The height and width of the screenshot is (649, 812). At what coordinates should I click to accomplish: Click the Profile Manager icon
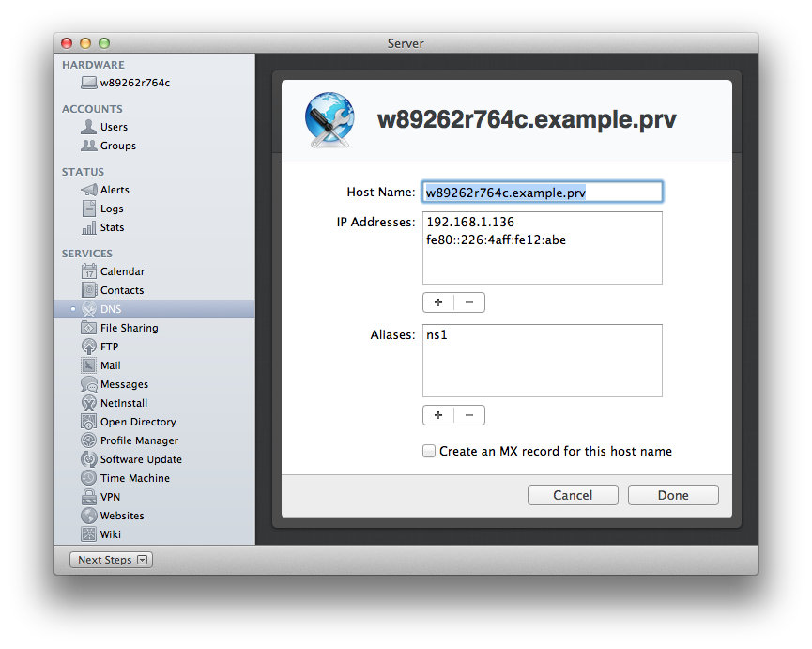89,440
